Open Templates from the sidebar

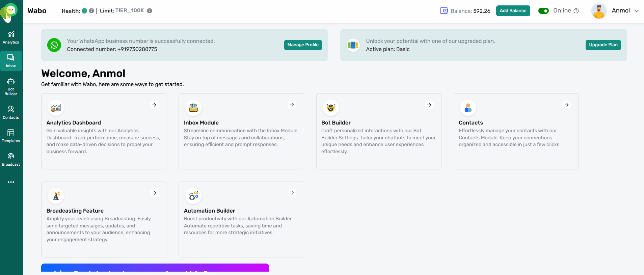pyautogui.click(x=11, y=136)
